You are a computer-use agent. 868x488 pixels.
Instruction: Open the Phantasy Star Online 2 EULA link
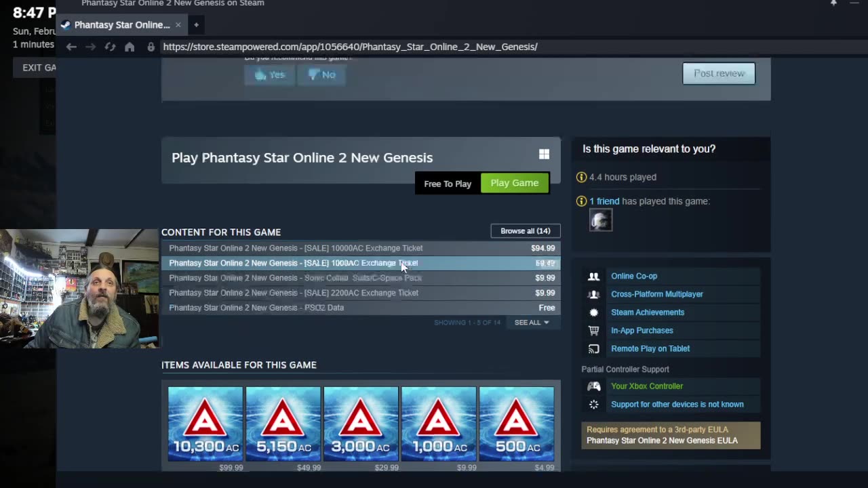click(662, 441)
